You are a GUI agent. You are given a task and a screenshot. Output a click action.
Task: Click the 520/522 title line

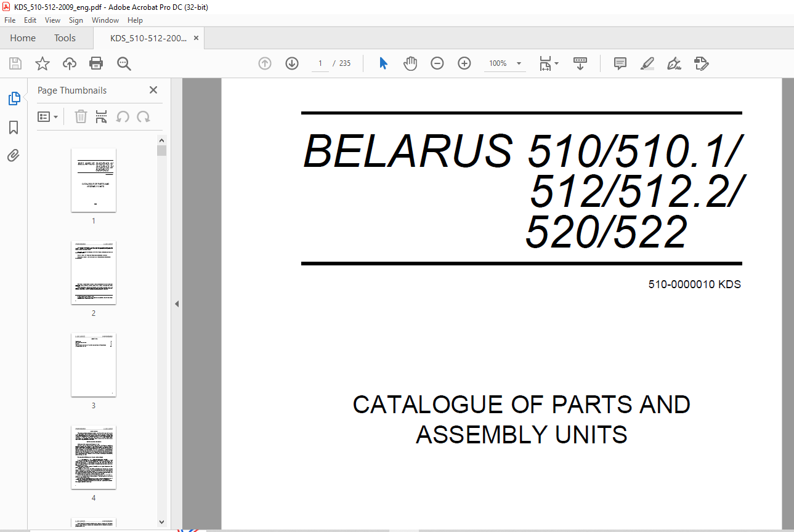tap(606, 233)
